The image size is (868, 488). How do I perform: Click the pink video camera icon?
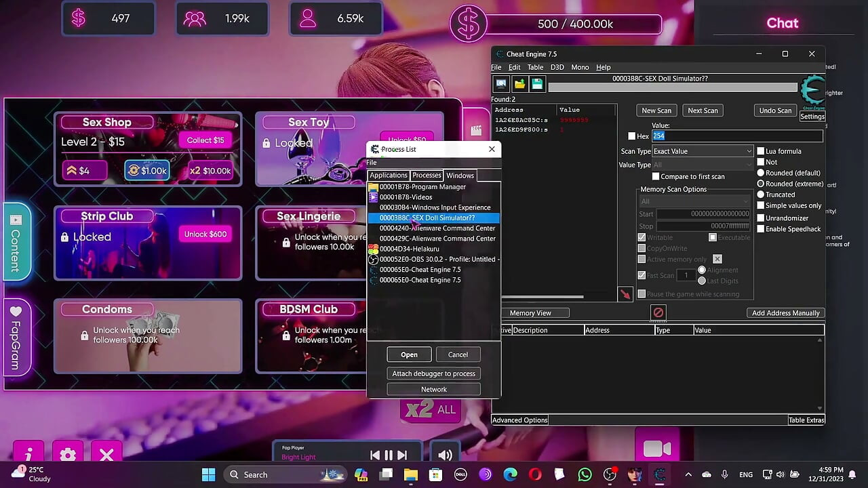[x=657, y=449]
